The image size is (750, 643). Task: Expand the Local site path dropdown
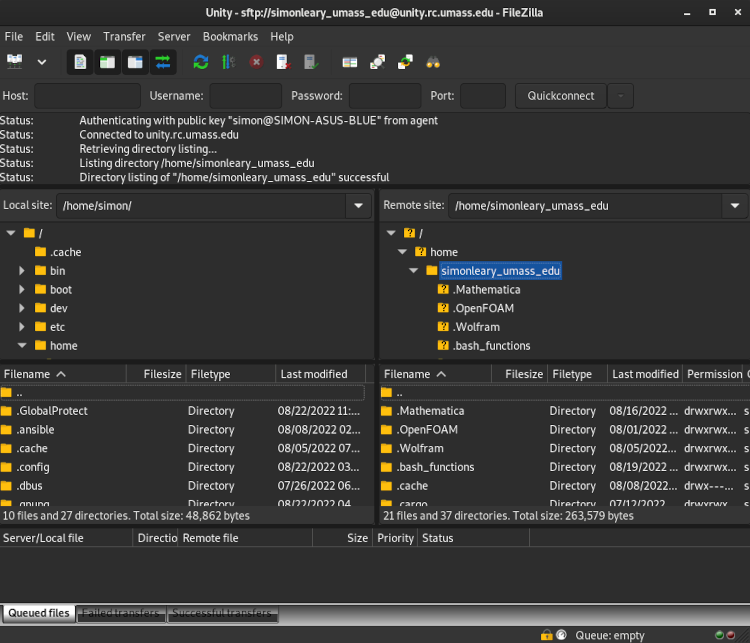tap(358, 205)
